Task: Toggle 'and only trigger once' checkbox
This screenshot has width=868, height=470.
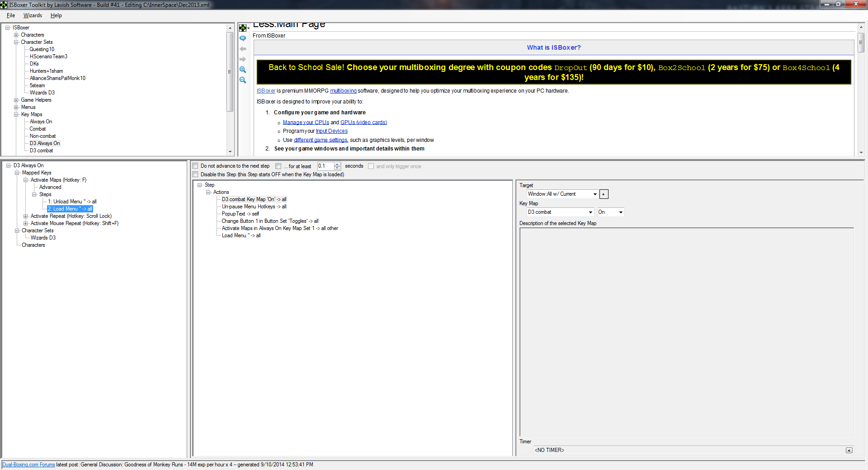Action: (371, 166)
